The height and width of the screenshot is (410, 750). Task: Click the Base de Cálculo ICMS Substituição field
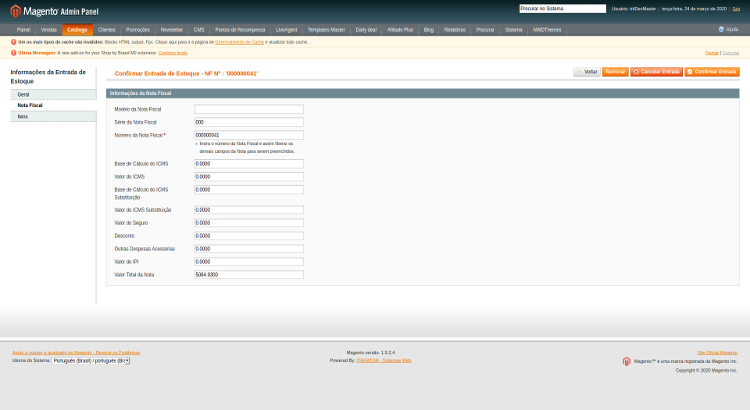[249, 189]
